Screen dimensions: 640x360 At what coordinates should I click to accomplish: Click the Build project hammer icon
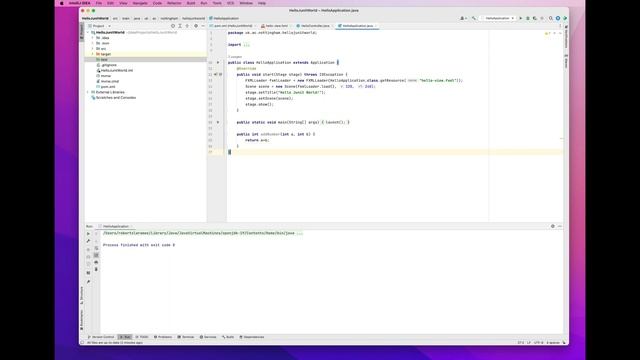point(474,18)
